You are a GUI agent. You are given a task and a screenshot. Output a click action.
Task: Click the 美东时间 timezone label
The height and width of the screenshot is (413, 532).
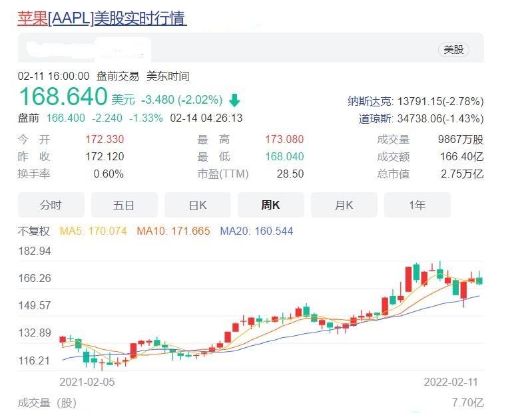pos(168,76)
